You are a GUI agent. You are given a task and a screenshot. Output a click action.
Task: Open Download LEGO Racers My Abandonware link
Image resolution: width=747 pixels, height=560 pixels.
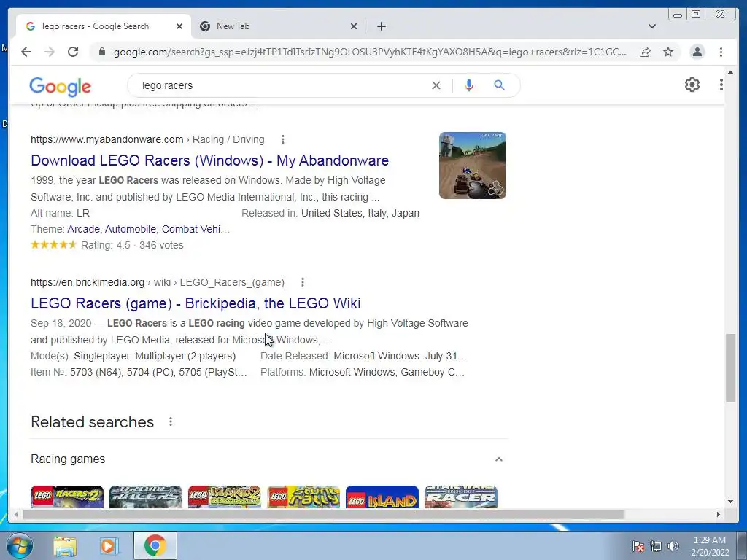[x=209, y=160]
